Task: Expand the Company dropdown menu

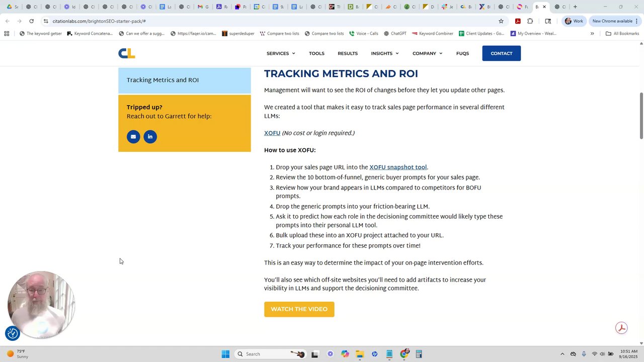Action: (x=427, y=53)
